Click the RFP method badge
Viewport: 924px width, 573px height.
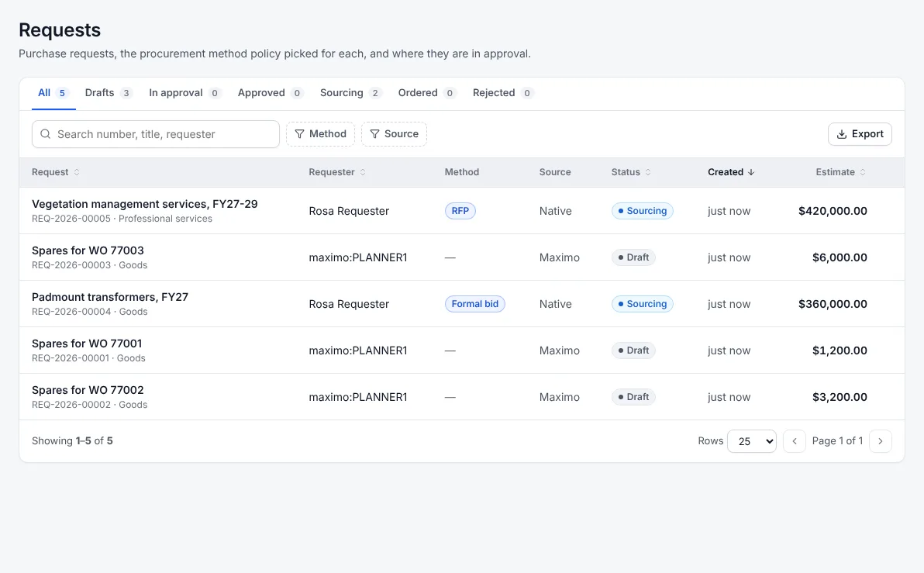[460, 211]
